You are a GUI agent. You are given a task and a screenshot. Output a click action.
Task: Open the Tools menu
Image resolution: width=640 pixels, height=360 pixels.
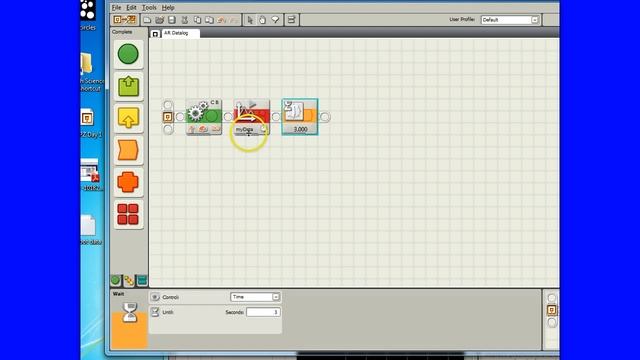point(149,7)
